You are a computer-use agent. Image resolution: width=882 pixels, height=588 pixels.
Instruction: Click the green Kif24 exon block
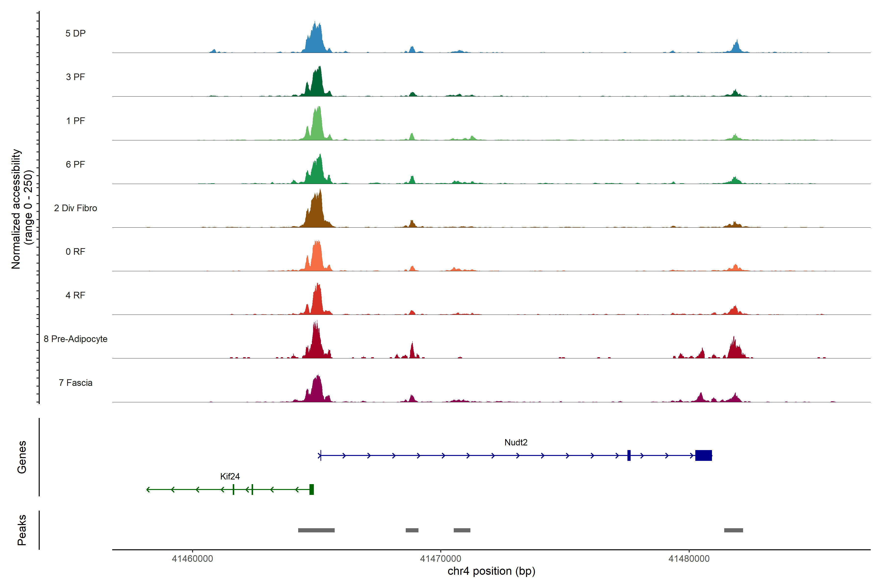[x=311, y=489]
